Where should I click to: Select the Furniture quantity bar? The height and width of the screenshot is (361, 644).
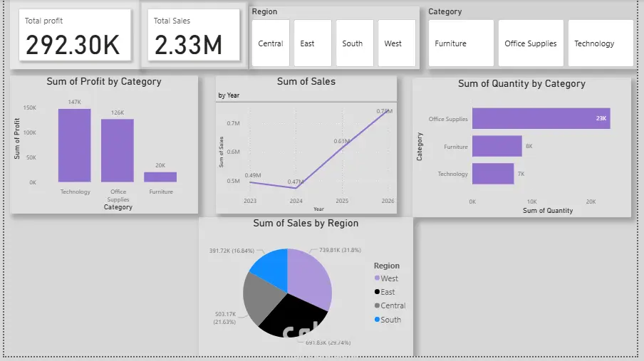[x=497, y=146]
